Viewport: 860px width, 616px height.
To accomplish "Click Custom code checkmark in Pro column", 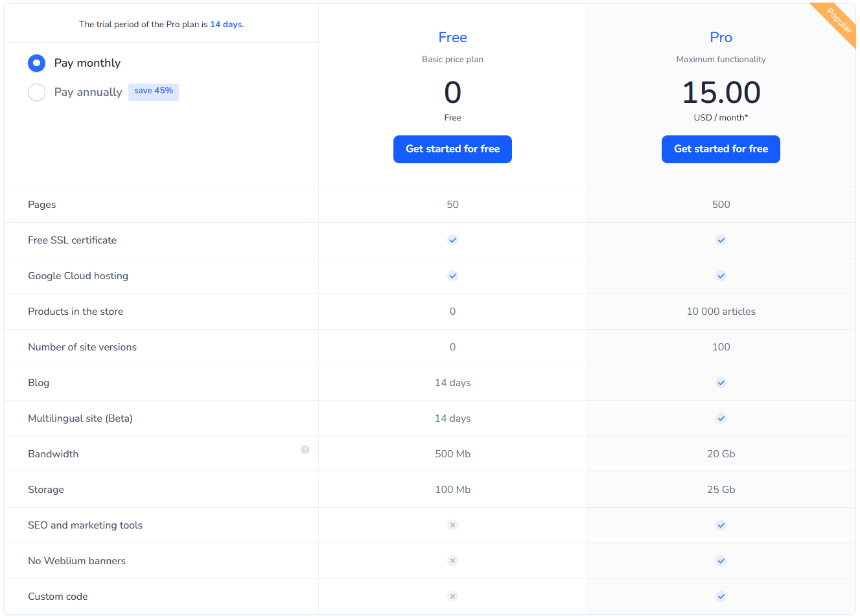I will 721,597.
